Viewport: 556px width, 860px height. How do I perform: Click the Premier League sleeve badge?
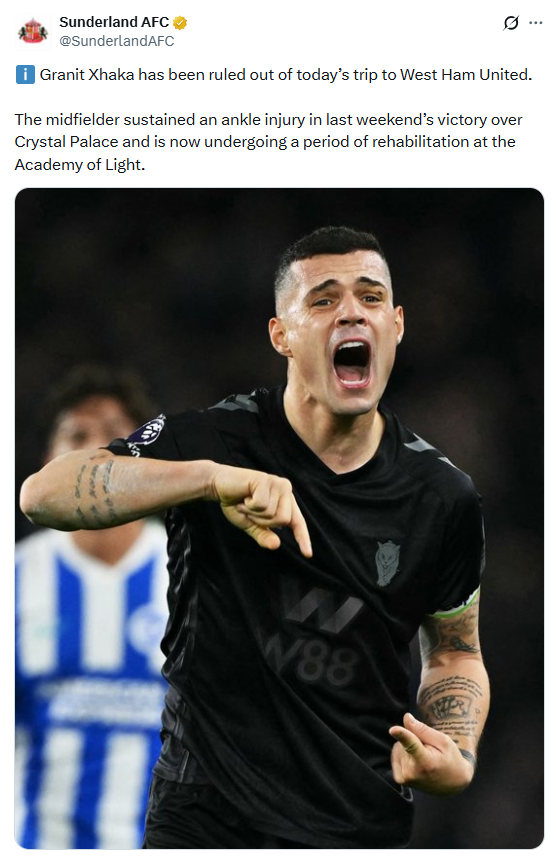click(x=146, y=435)
